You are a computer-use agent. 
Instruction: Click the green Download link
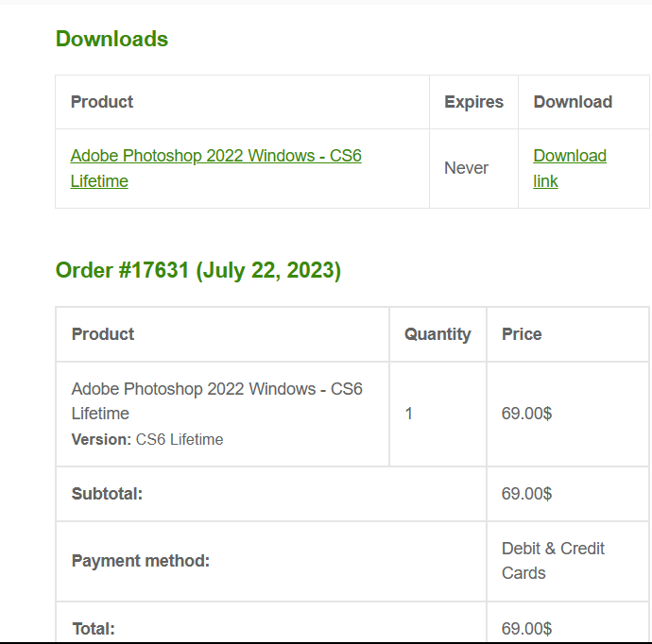pos(570,157)
